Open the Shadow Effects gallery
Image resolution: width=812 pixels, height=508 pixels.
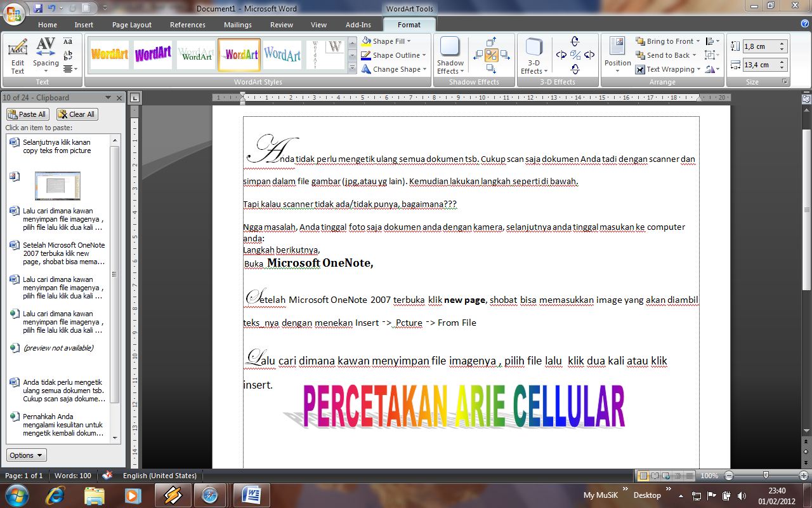click(x=450, y=56)
